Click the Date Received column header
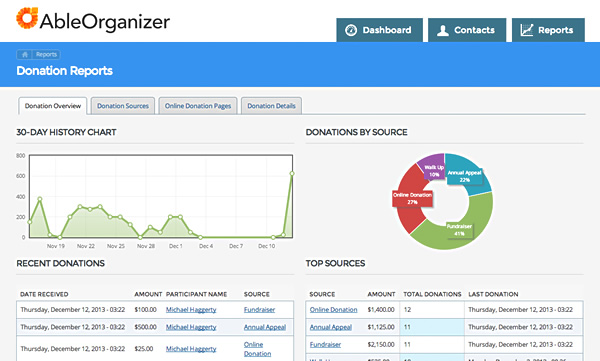Image resolution: width=600 pixels, height=361 pixels. point(44,294)
